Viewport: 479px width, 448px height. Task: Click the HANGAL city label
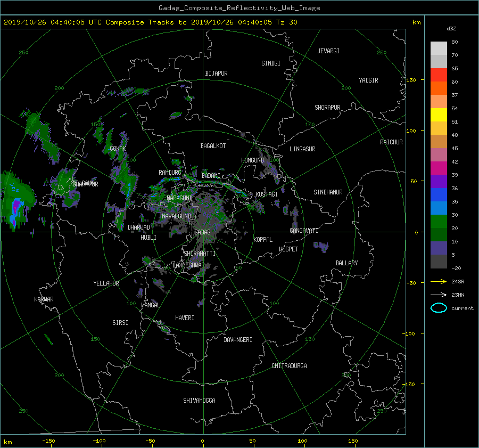(150, 305)
